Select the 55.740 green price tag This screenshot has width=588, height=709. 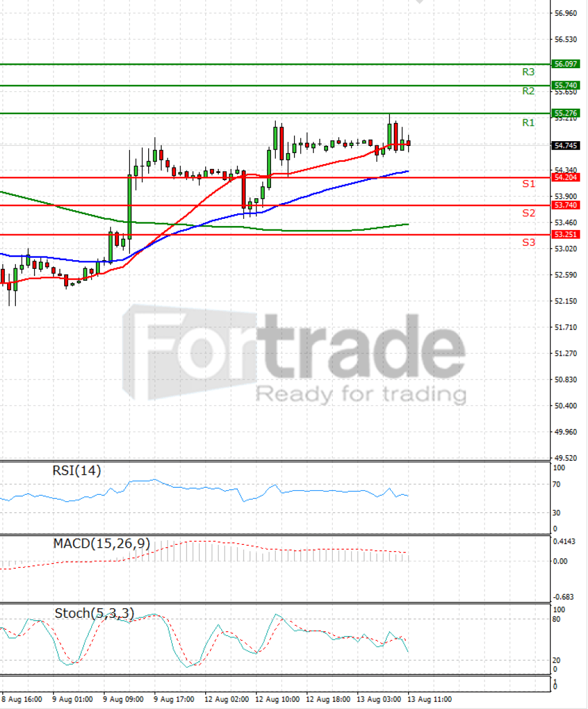point(566,85)
